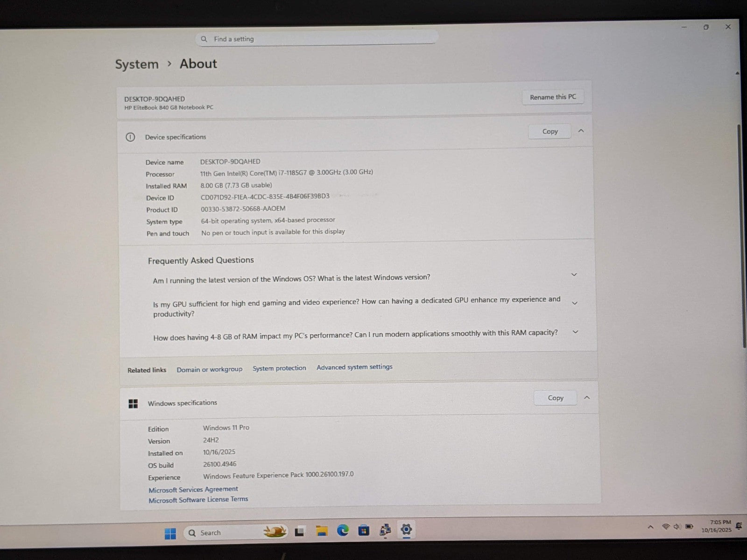Expand the GPU gaming FAQ question
The image size is (747, 560).
[x=575, y=303]
